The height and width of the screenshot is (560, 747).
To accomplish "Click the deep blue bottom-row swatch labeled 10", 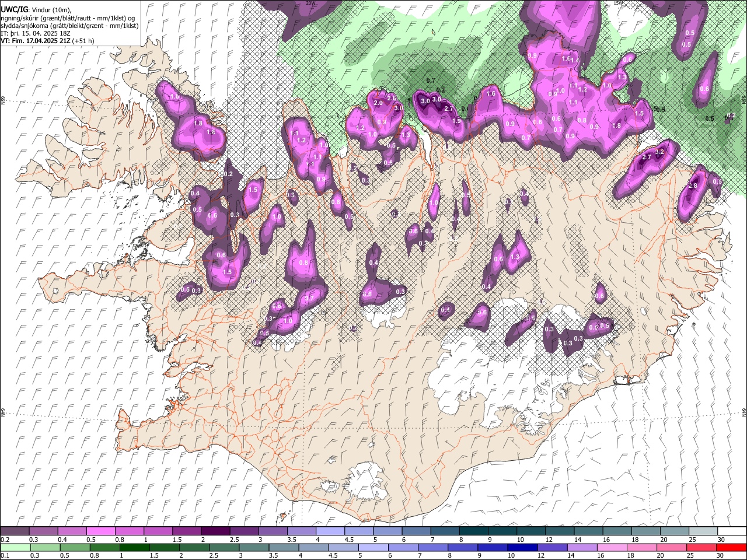I will click(x=522, y=547).
